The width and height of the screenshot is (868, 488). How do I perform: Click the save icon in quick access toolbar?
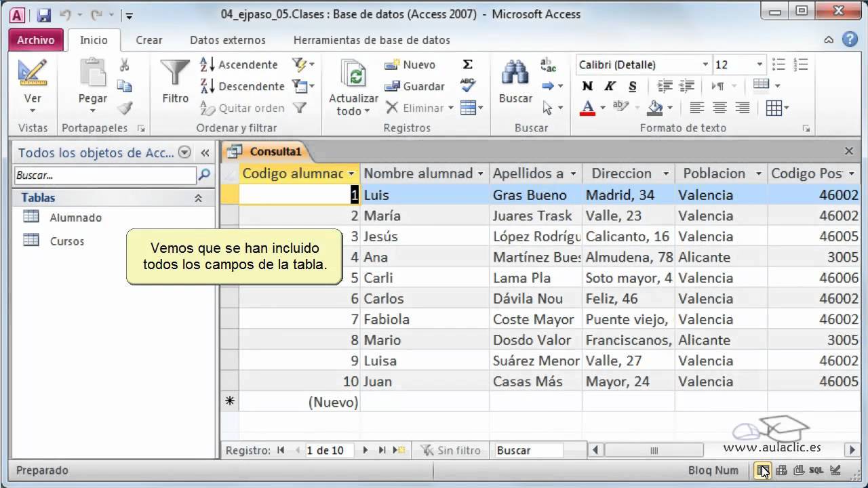coord(43,14)
